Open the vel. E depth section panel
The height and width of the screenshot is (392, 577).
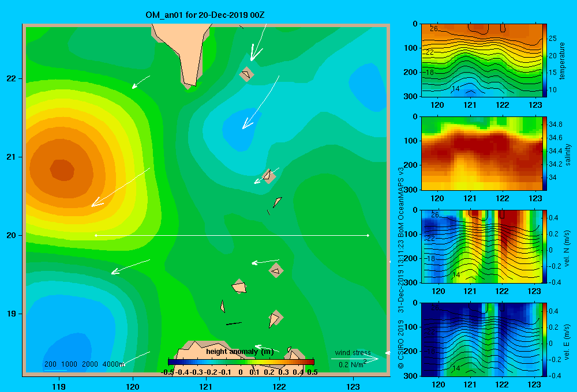pos(482,340)
